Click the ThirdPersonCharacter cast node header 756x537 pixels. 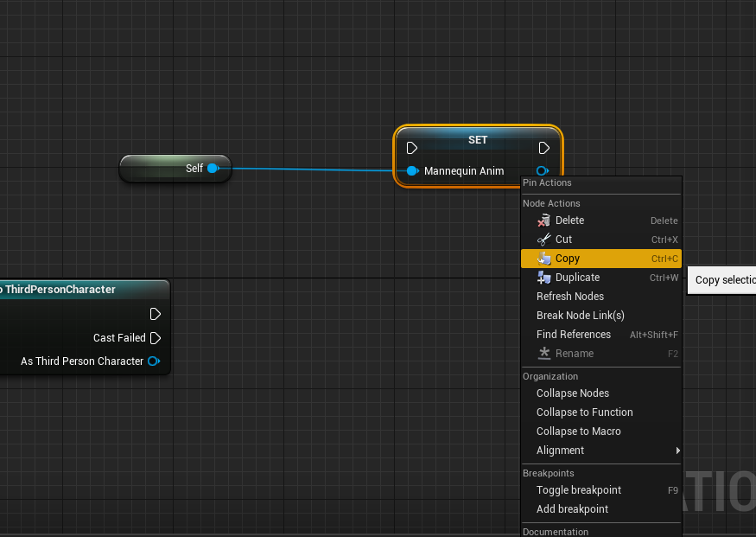tap(85, 290)
